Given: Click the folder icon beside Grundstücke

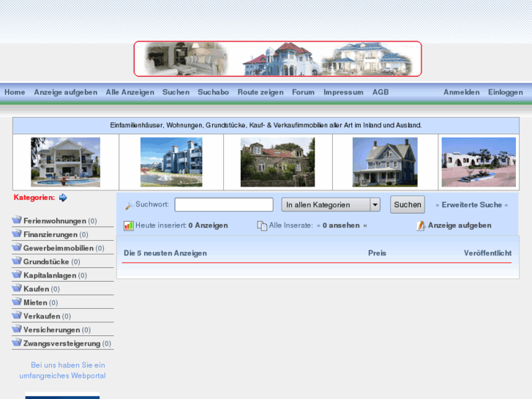Looking at the screenshot, I should click(17, 261).
